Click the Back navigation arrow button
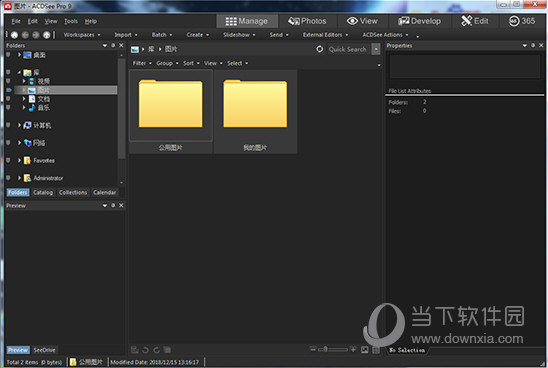Image resolution: width=548 pixels, height=368 pixels. pos(25,35)
